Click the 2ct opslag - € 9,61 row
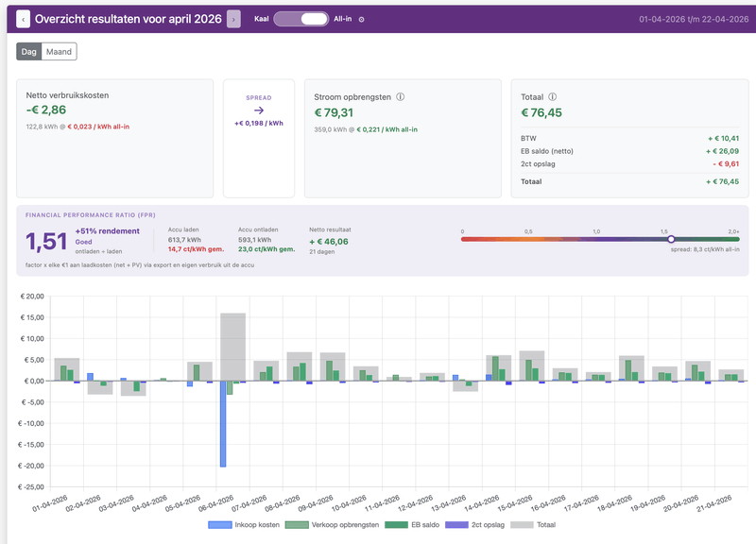This screenshot has height=544, width=756. click(629, 163)
